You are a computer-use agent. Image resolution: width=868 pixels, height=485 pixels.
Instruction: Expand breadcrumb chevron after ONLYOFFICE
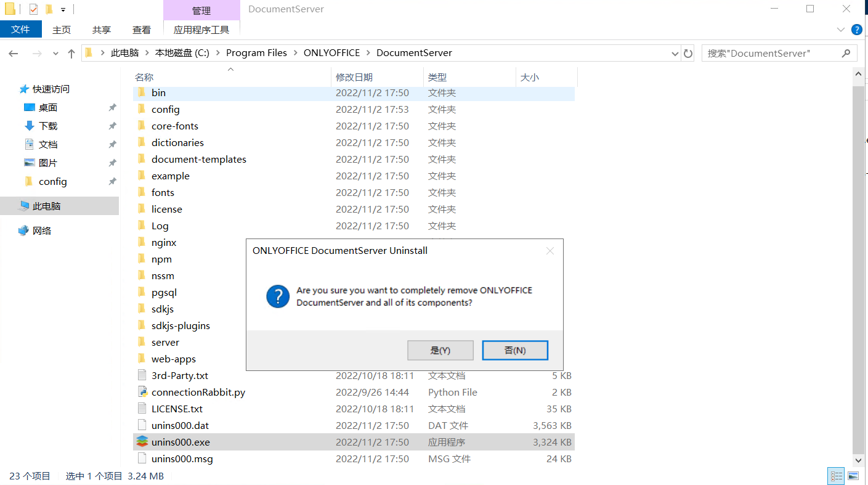point(368,53)
